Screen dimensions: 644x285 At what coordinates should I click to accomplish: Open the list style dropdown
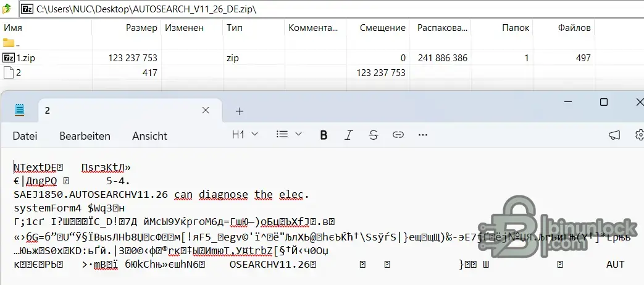(x=289, y=135)
